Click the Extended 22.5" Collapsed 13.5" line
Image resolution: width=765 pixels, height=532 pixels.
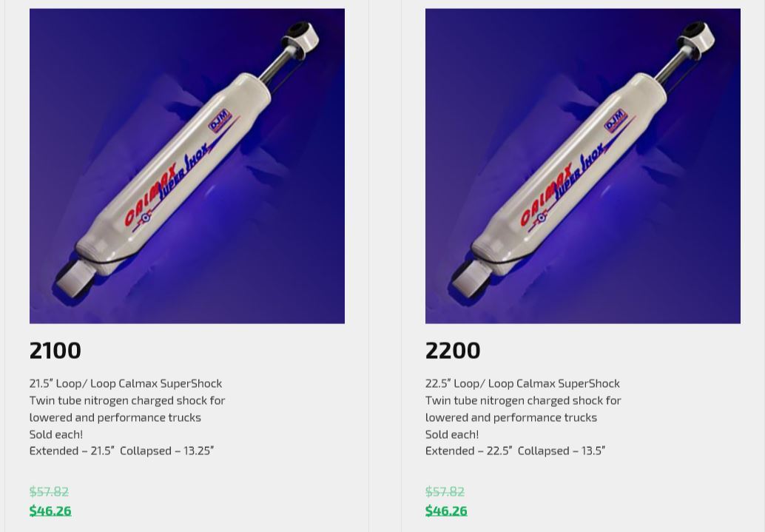point(515,451)
